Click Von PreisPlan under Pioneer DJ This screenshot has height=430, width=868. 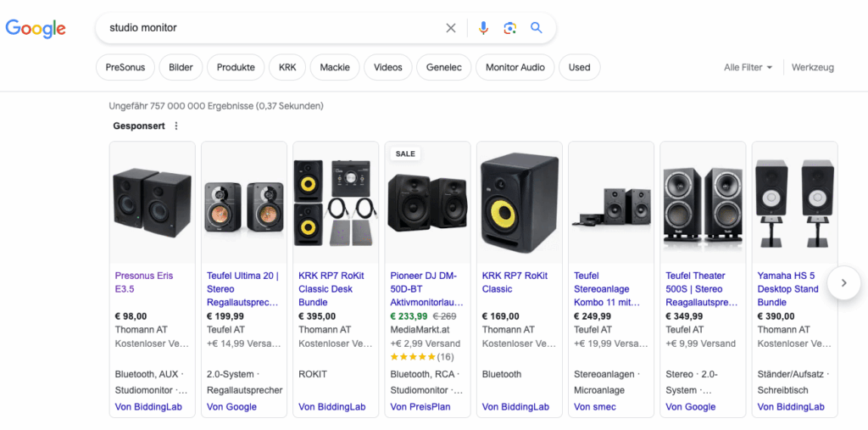point(420,407)
